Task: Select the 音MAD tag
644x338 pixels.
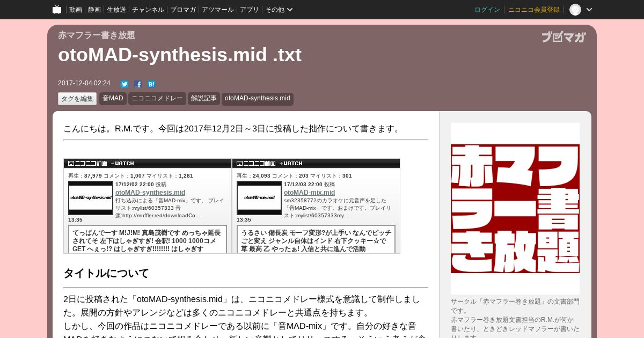Action: coord(113,99)
